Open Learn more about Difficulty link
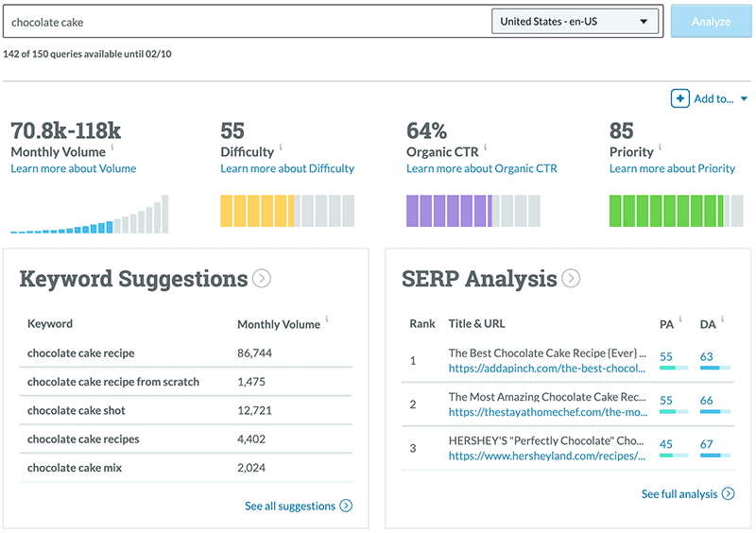The image size is (756, 533). point(287,168)
